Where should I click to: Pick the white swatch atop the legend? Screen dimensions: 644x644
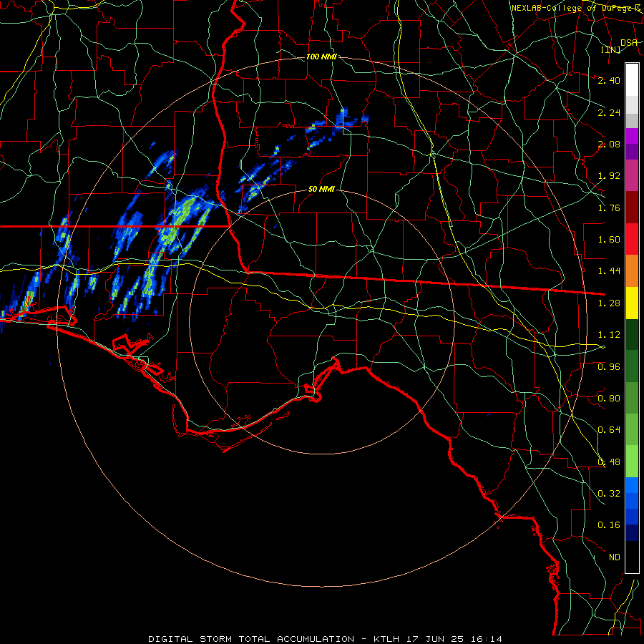[x=632, y=80]
